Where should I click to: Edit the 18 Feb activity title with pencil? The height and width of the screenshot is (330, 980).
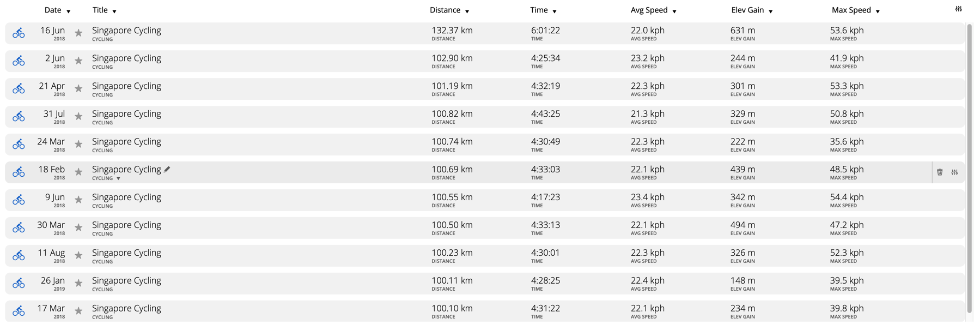tap(167, 170)
